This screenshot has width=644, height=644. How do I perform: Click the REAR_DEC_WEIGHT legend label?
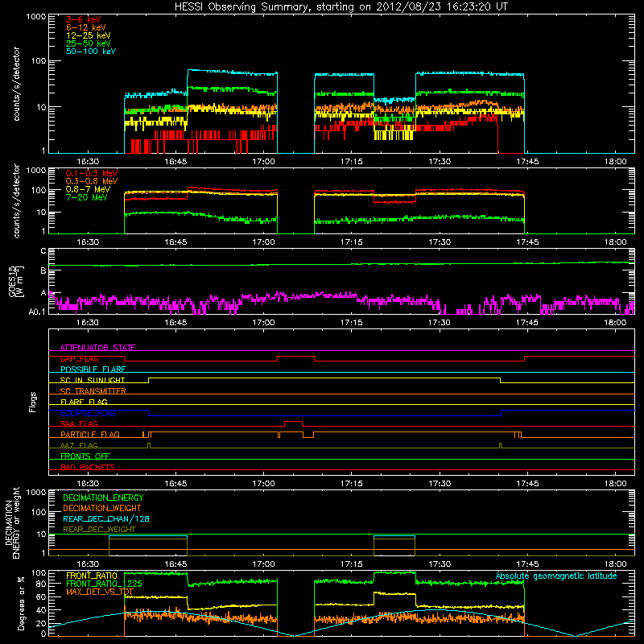click(x=99, y=530)
